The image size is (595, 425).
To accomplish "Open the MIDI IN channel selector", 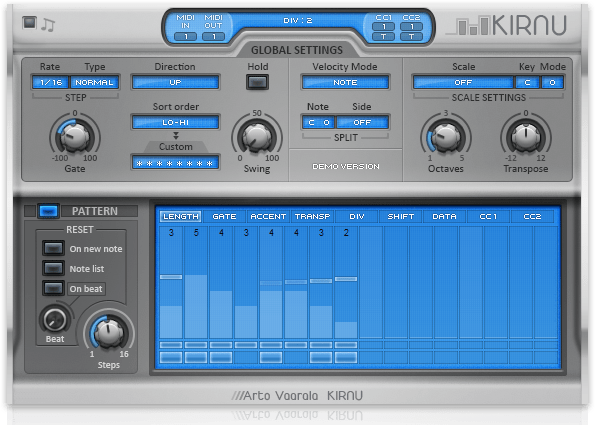I will pos(186,37).
